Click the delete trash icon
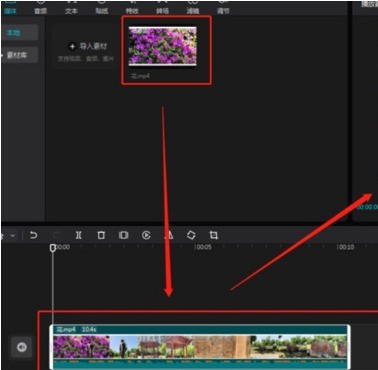 coord(101,235)
